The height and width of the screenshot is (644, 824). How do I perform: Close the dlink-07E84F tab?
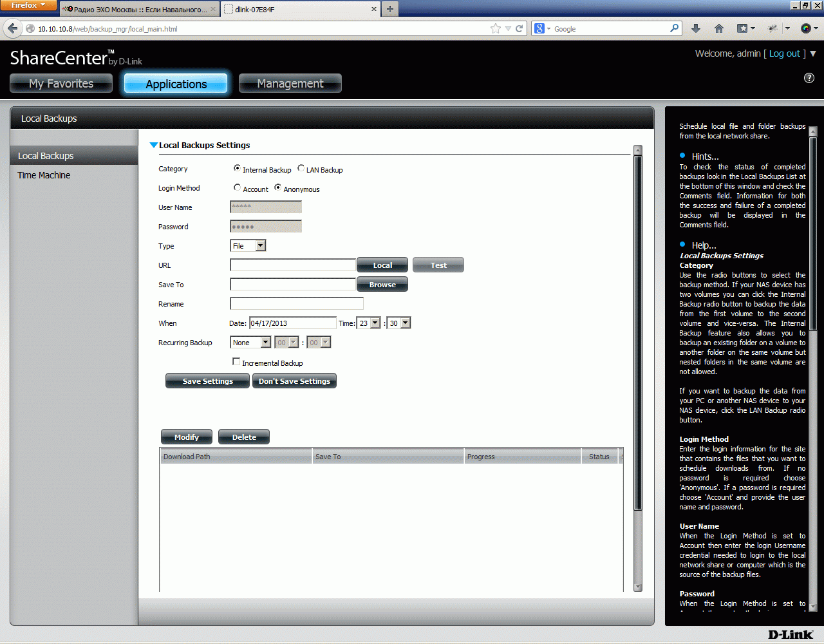tap(374, 9)
